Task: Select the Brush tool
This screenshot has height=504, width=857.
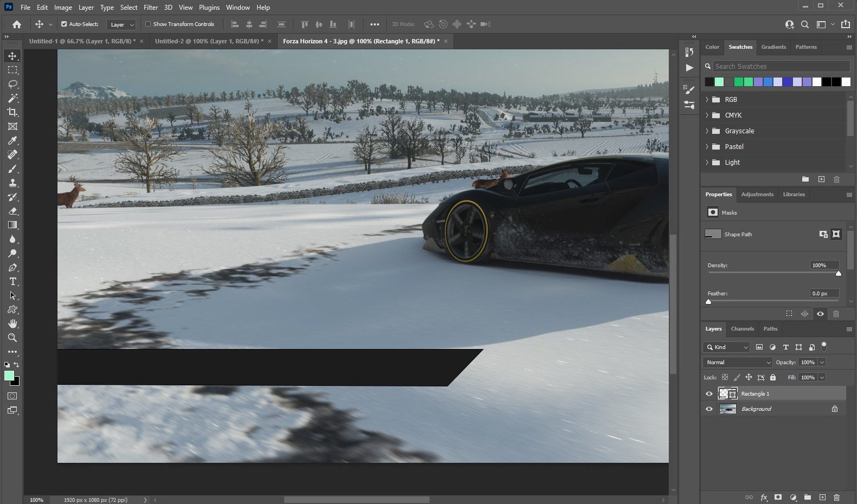Action: tap(12, 169)
